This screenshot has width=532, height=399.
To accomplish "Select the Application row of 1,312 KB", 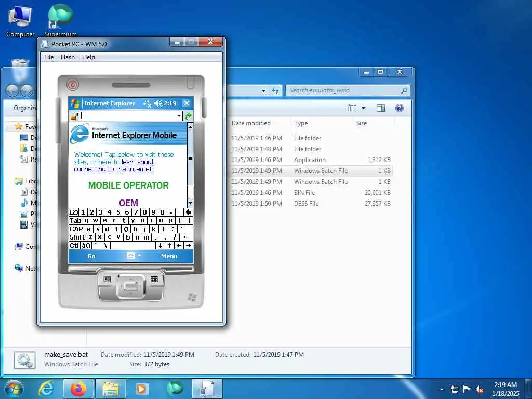I will click(x=310, y=160).
